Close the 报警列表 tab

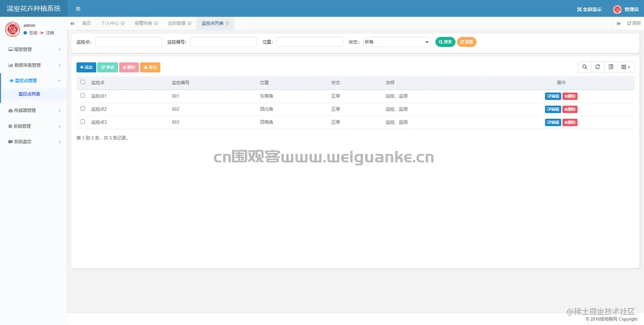click(156, 23)
